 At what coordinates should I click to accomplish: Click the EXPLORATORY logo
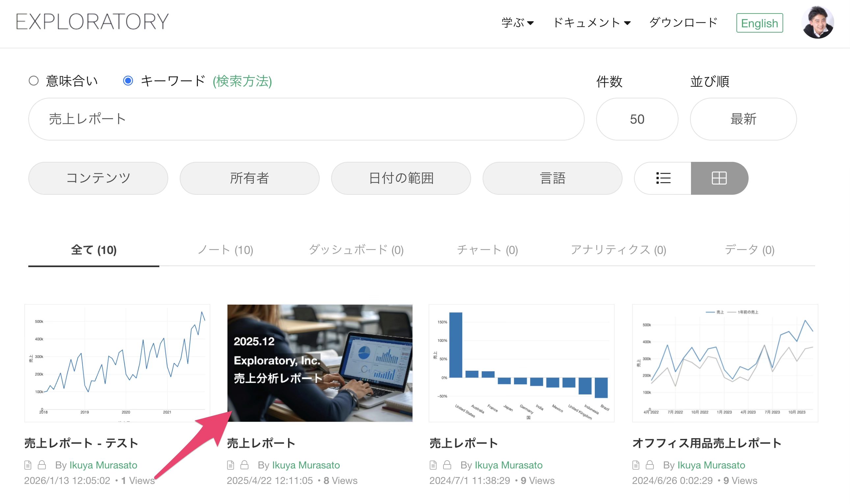92,22
